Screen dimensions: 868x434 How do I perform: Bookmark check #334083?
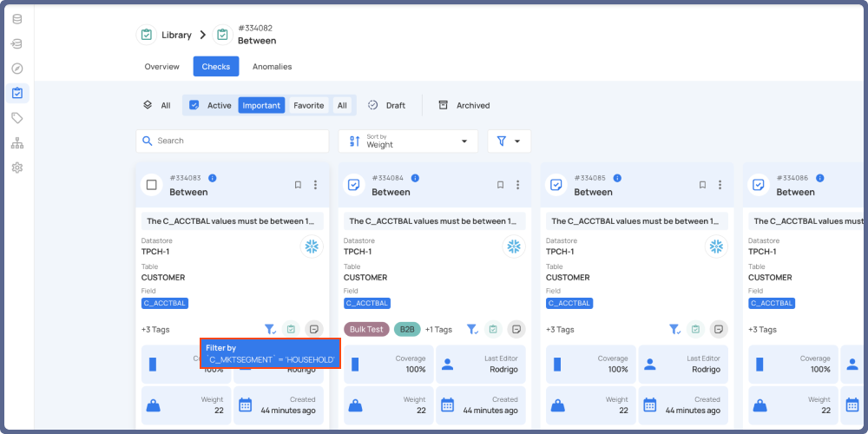coord(298,185)
